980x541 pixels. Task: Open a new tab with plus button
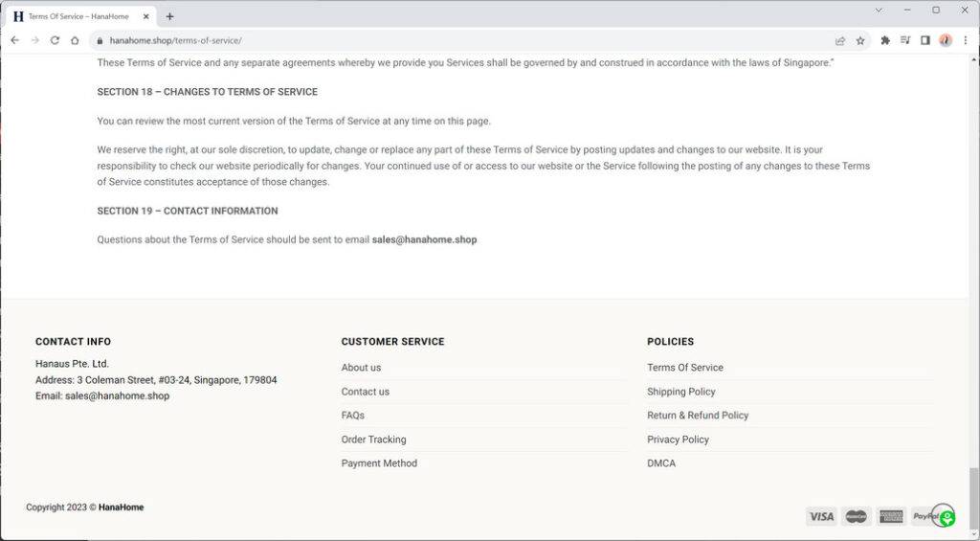(x=169, y=16)
